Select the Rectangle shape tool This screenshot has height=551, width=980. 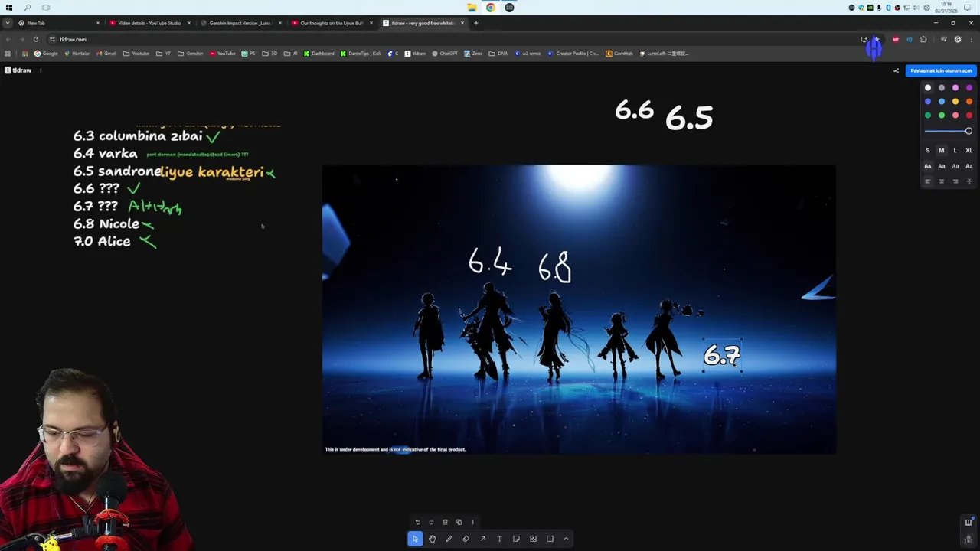click(x=550, y=539)
